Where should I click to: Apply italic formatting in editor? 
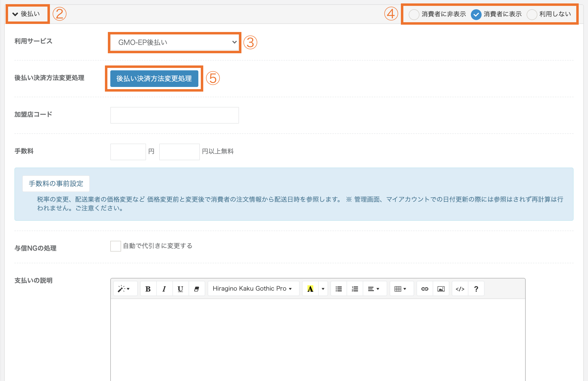(x=164, y=289)
